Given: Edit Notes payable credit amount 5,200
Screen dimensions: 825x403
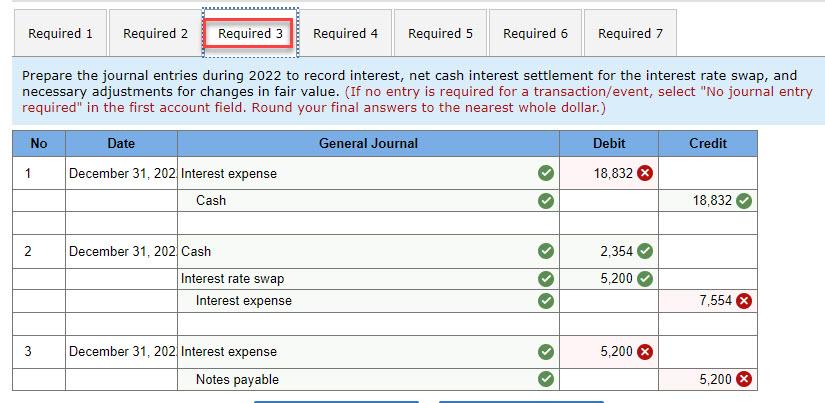Looking at the screenshot, I should click(708, 379).
